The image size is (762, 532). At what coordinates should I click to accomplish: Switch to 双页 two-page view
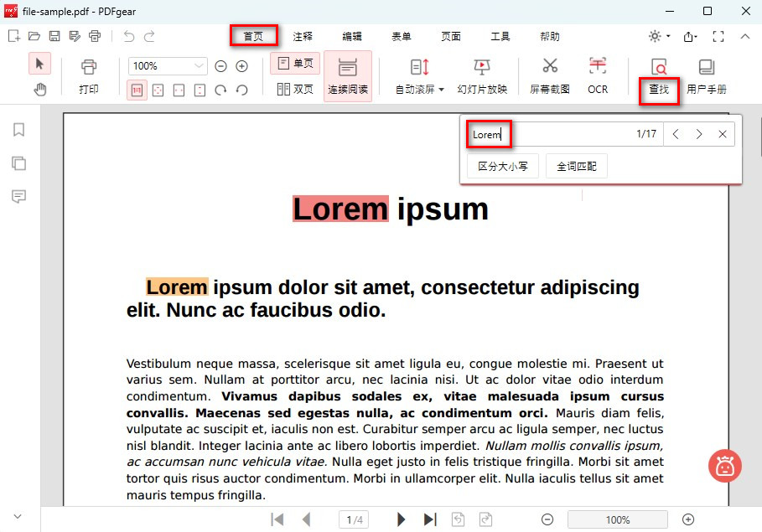click(x=295, y=87)
